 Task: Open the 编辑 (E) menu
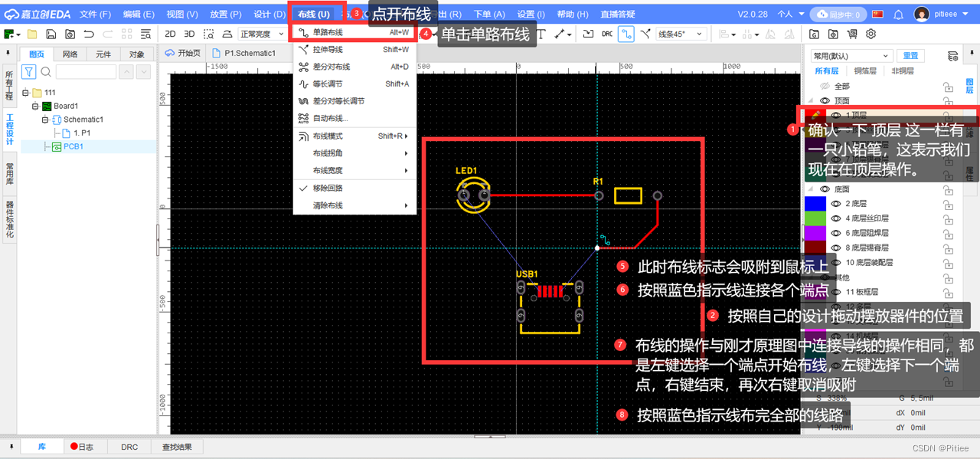(x=139, y=14)
